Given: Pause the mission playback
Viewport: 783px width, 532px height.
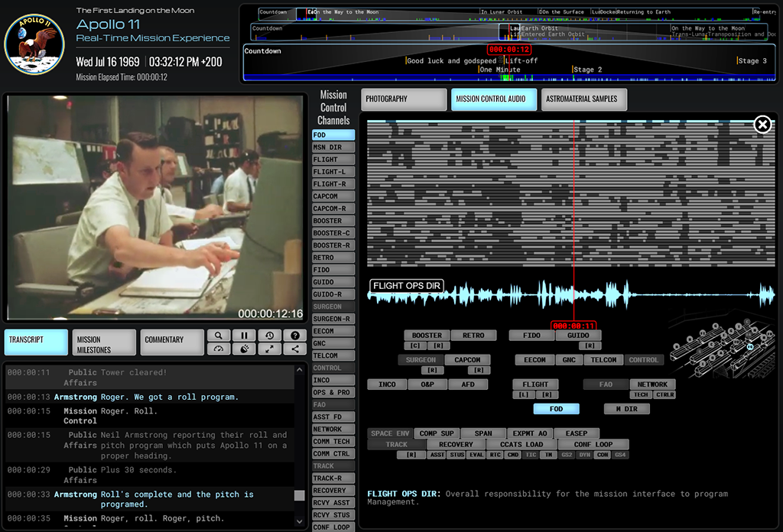Looking at the screenshot, I should 244,336.
